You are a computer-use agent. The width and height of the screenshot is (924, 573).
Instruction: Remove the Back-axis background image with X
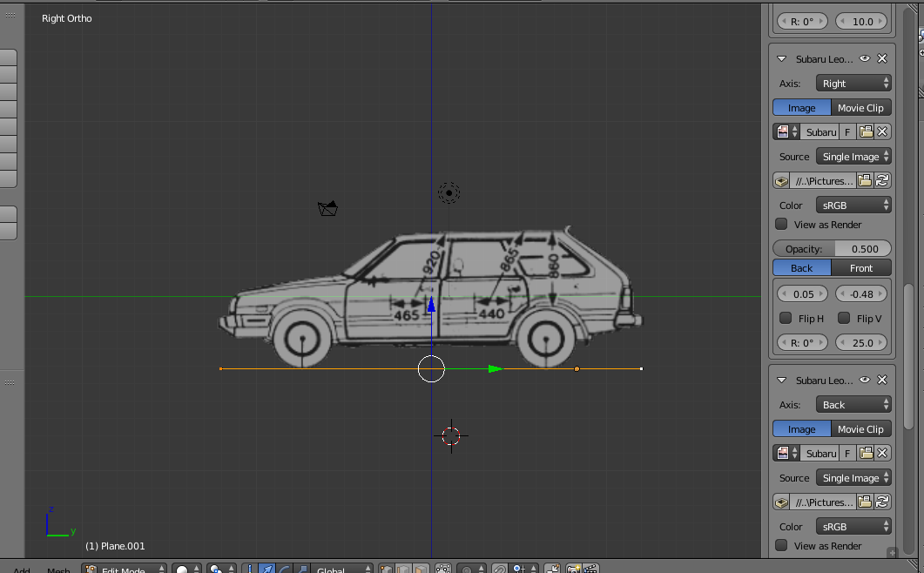click(x=882, y=380)
